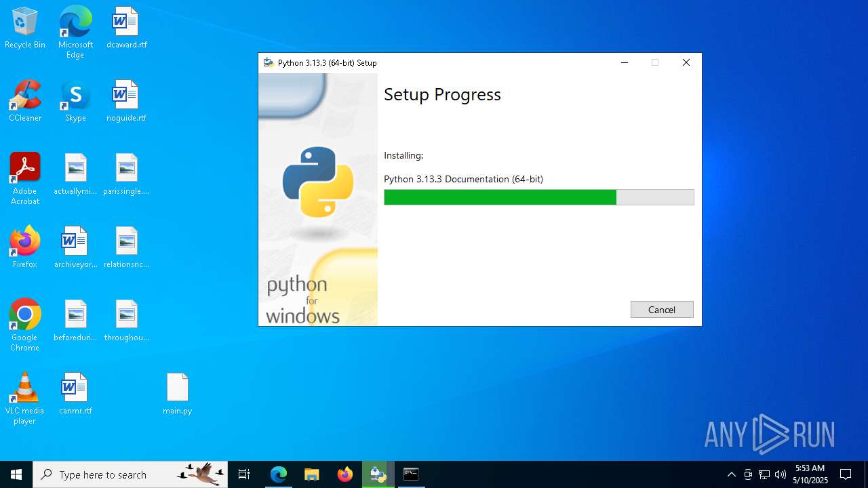Open Task View from taskbar

244,474
